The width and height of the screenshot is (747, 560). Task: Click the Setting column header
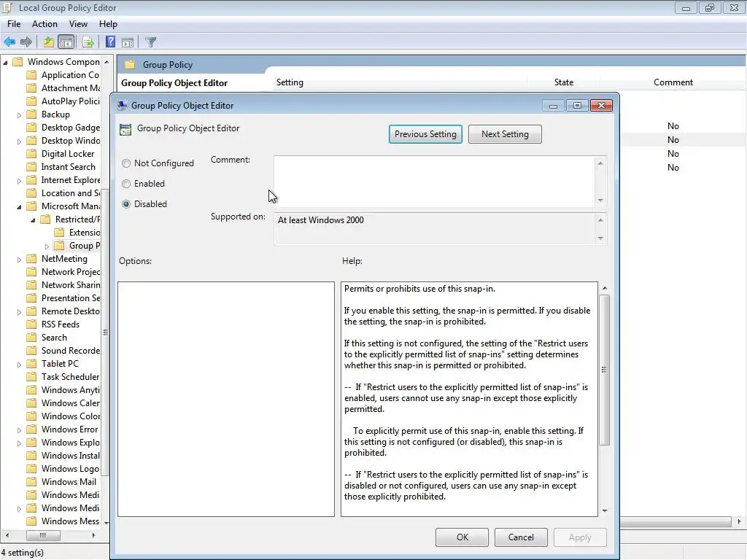coord(290,82)
